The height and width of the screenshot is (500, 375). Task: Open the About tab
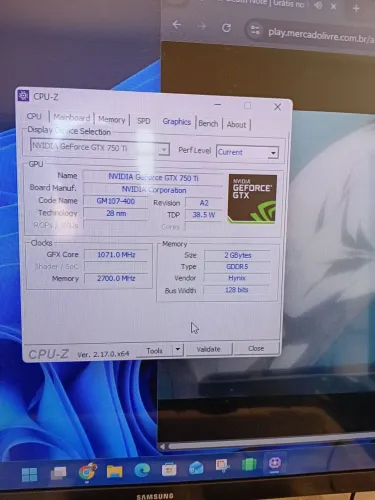[x=236, y=124]
